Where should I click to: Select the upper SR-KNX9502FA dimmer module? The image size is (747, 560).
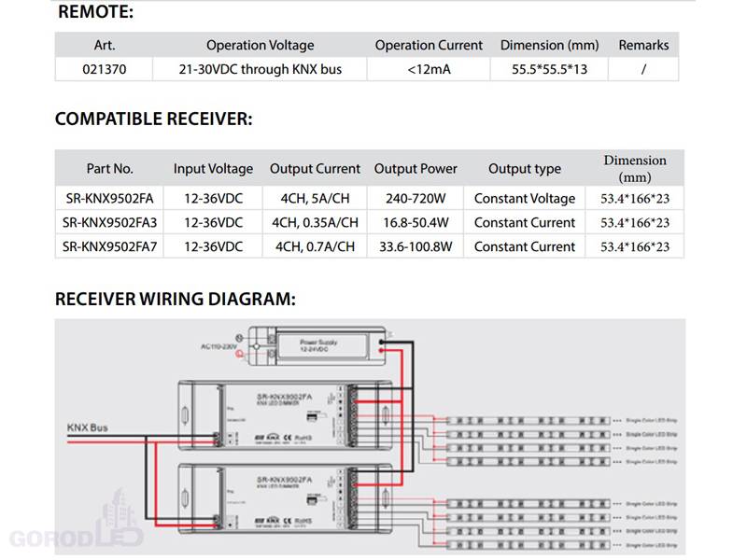286,415
